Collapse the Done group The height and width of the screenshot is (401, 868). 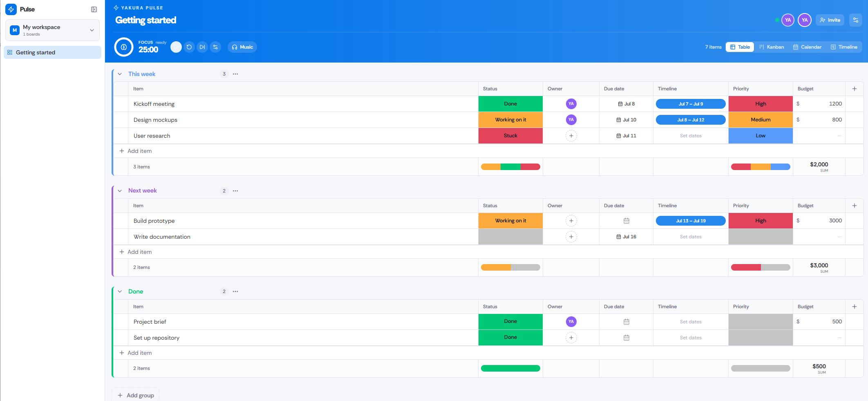120,291
